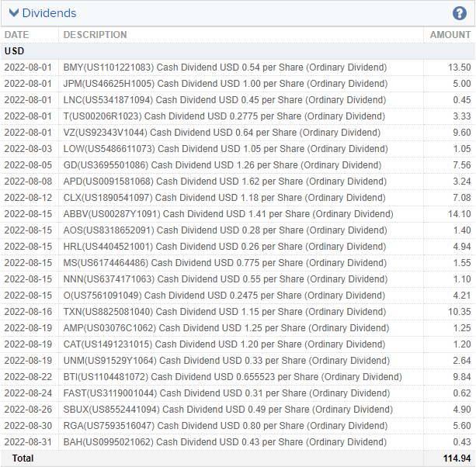Select the BTI cash dividend description

tap(232, 377)
